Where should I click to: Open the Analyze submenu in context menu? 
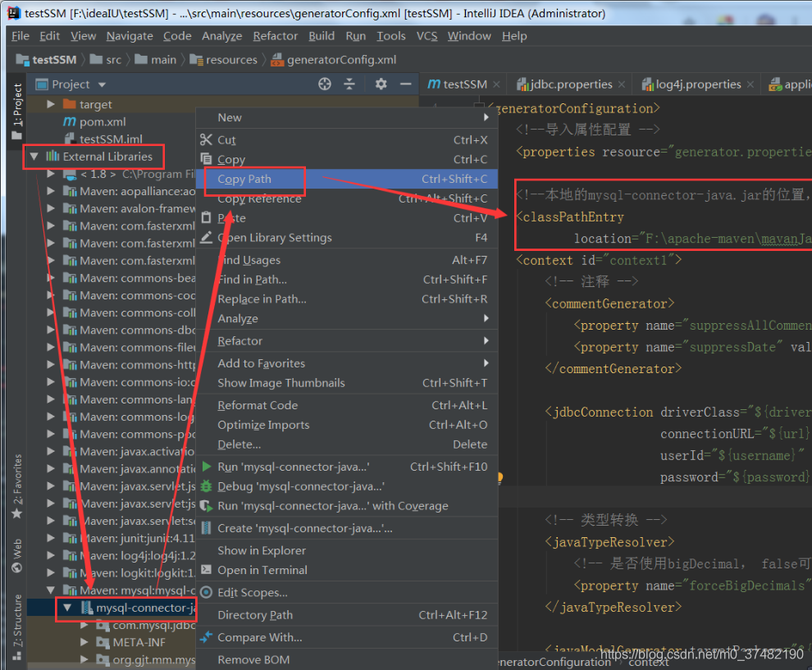click(x=347, y=318)
